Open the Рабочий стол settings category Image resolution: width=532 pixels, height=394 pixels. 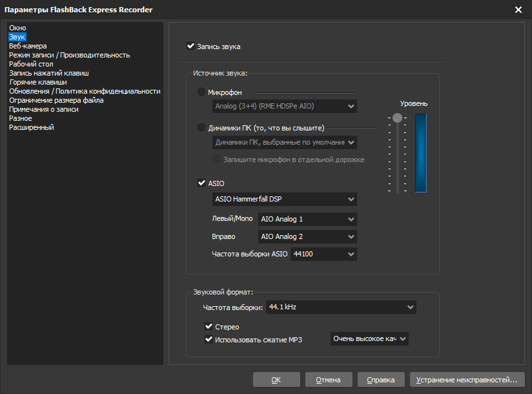[31, 64]
